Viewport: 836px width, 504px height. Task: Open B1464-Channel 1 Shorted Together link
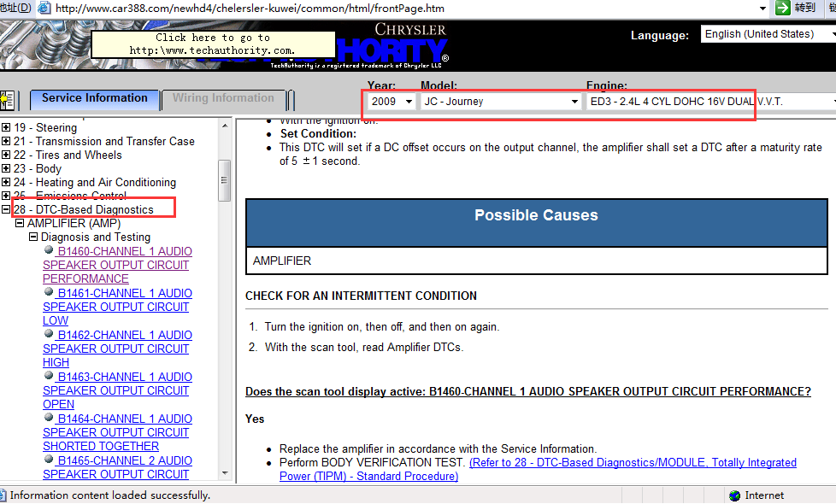117,432
